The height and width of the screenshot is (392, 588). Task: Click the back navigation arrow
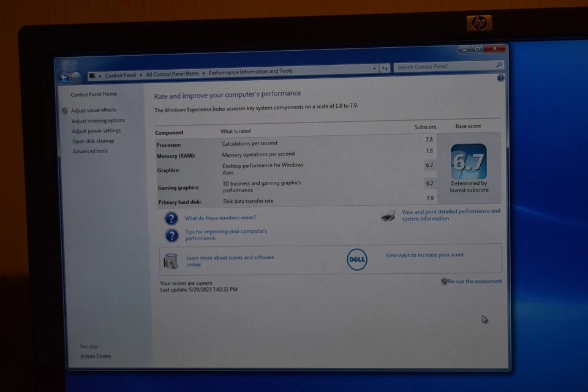pos(64,76)
